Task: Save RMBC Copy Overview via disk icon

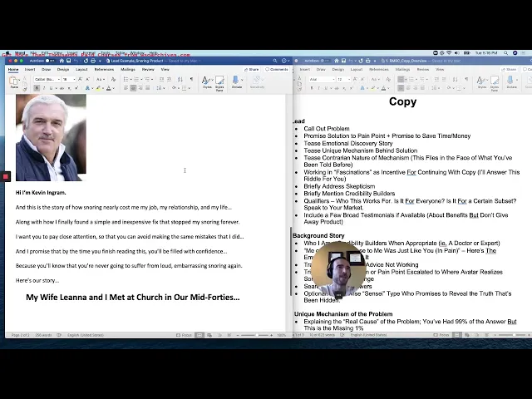Action: tap(343, 61)
